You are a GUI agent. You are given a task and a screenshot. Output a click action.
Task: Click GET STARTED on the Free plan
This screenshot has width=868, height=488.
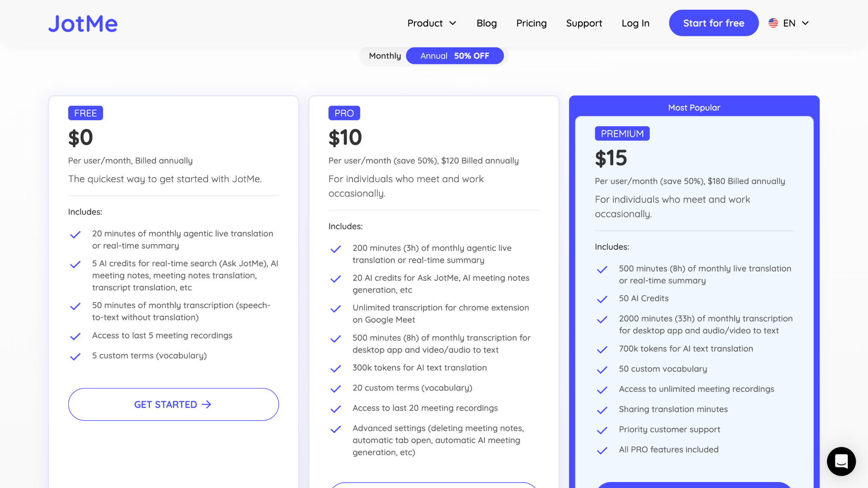[173, 405]
